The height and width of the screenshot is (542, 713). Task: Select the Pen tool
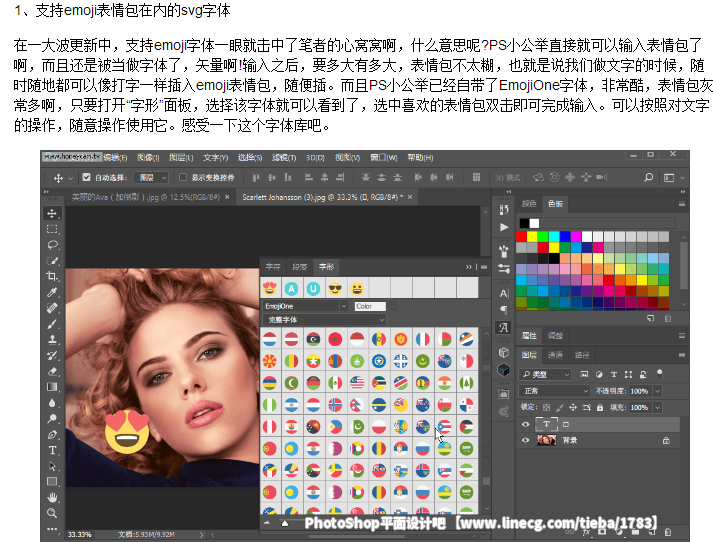coord(52,435)
